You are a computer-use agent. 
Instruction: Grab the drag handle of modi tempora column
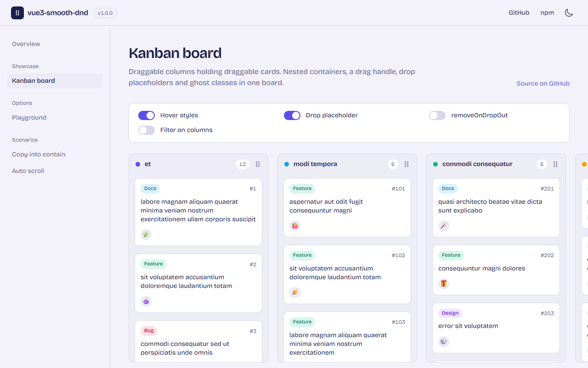tap(407, 164)
